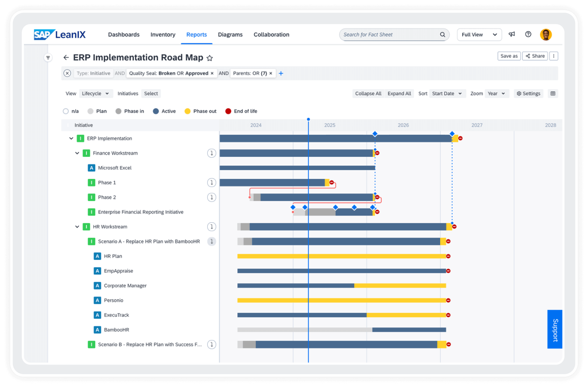Collapse the Finance Workstream tree node
This screenshot has height=387, width=588.
(x=77, y=153)
